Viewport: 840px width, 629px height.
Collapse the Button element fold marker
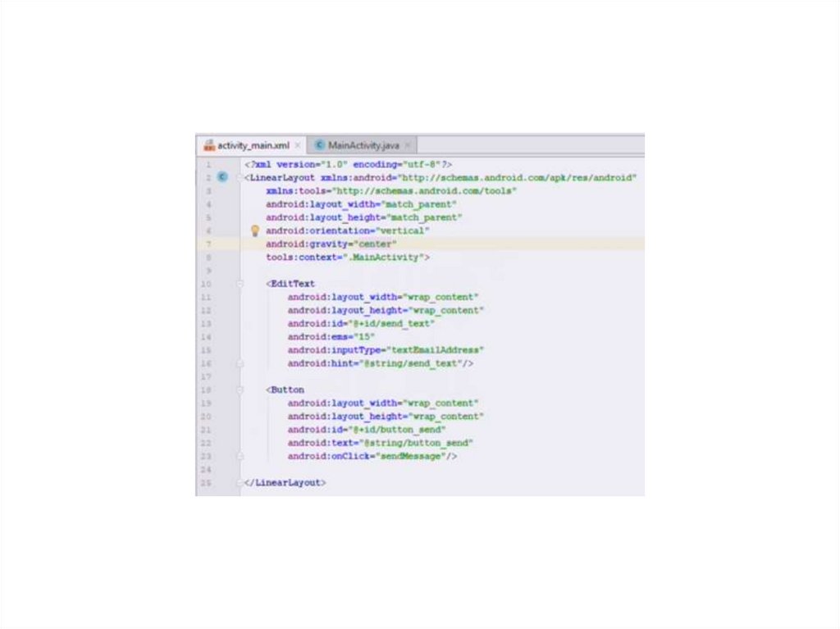pyautogui.click(x=240, y=390)
